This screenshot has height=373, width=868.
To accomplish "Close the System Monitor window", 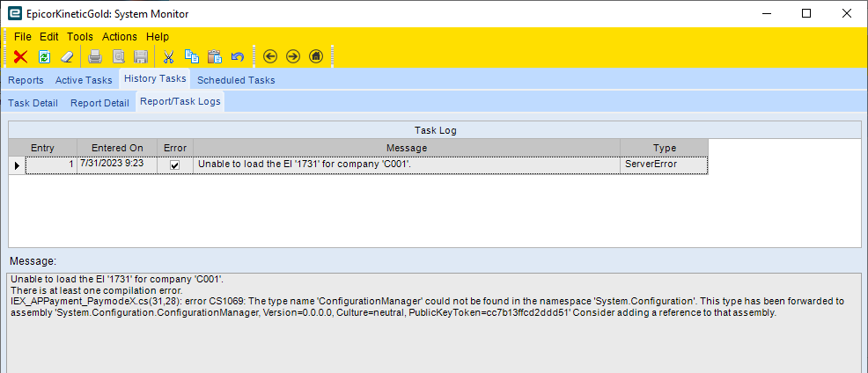I will click(x=847, y=14).
